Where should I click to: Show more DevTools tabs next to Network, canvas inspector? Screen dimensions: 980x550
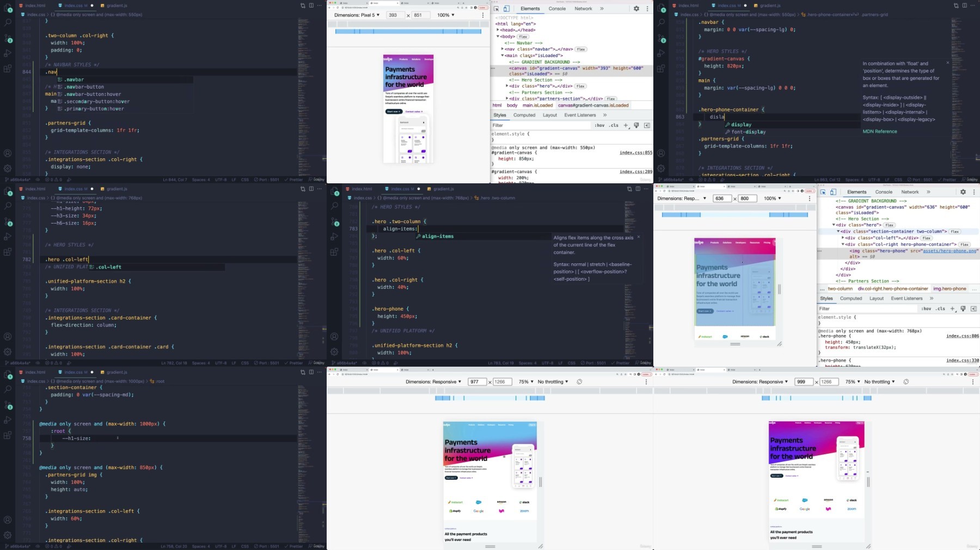point(602,9)
